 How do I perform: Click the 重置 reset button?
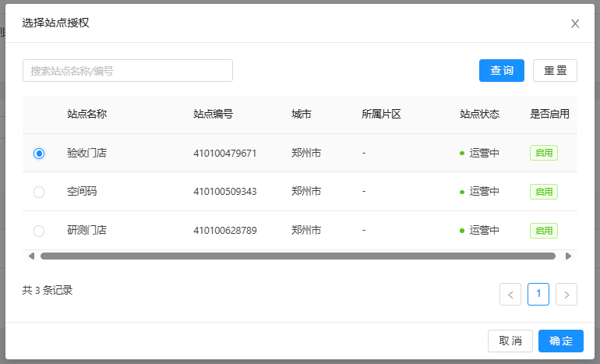pyautogui.click(x=555, y=71)
